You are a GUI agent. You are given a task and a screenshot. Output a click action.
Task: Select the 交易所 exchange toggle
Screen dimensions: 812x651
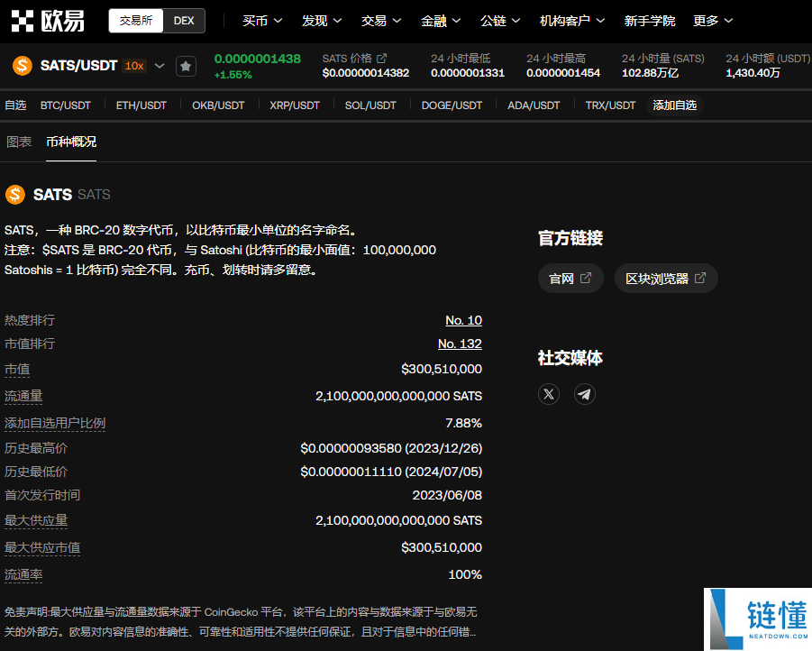tap(136, 21)
